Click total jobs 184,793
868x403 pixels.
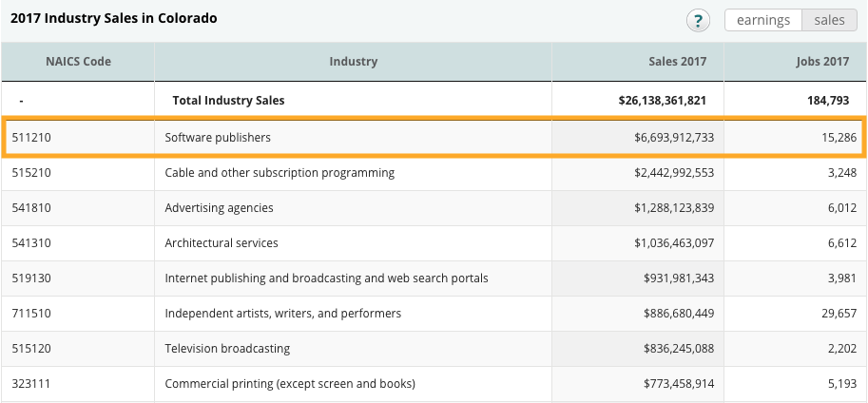coord(828,101)
